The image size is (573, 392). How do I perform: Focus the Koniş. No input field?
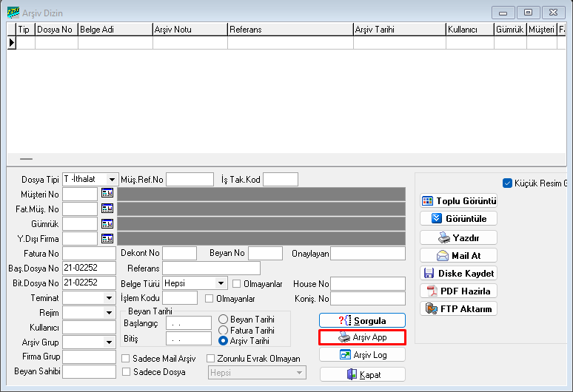[x=368, y=299]
